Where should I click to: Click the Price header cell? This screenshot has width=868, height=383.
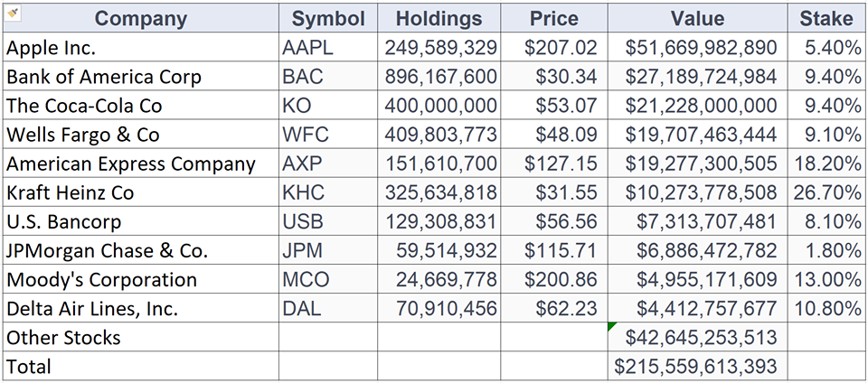point(553,18)
